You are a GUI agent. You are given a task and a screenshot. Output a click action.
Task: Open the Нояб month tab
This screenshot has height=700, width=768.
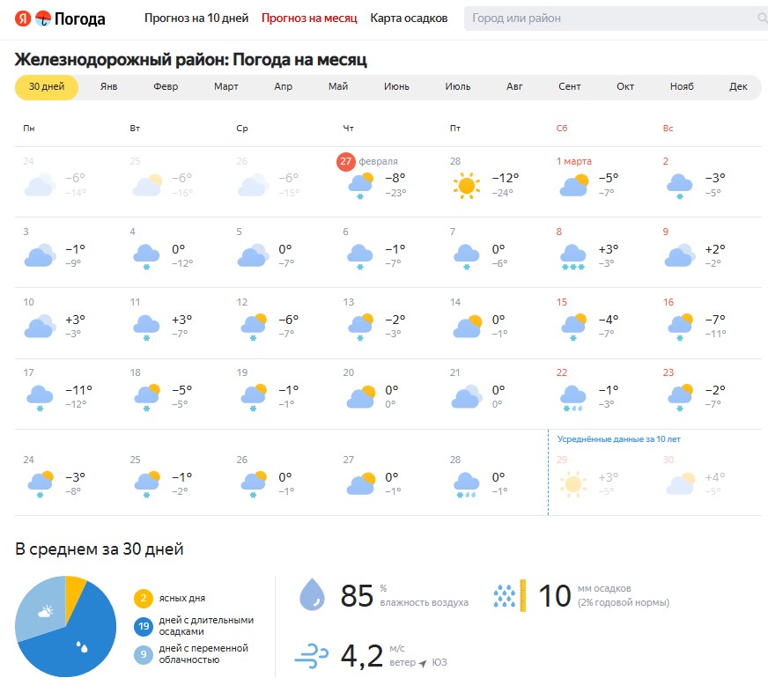coord(682,86)
